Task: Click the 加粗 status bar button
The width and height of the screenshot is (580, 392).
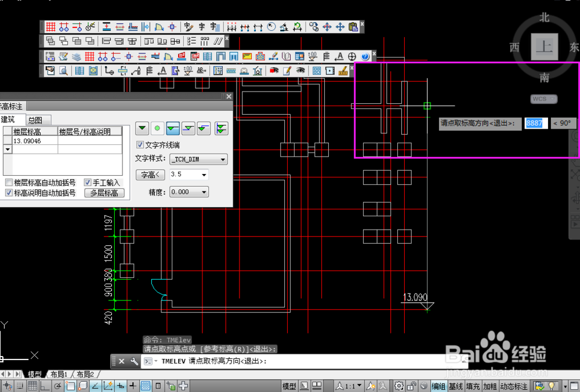Action: pyautogui.click(x=490, y=386)
